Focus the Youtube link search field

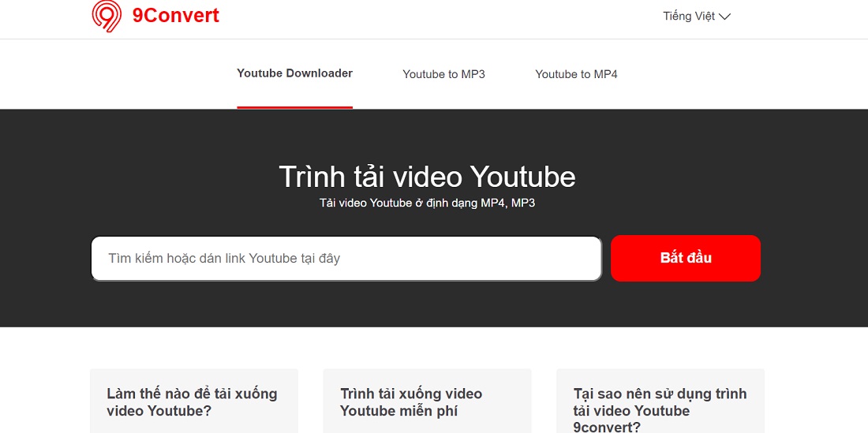click(346, 258)
